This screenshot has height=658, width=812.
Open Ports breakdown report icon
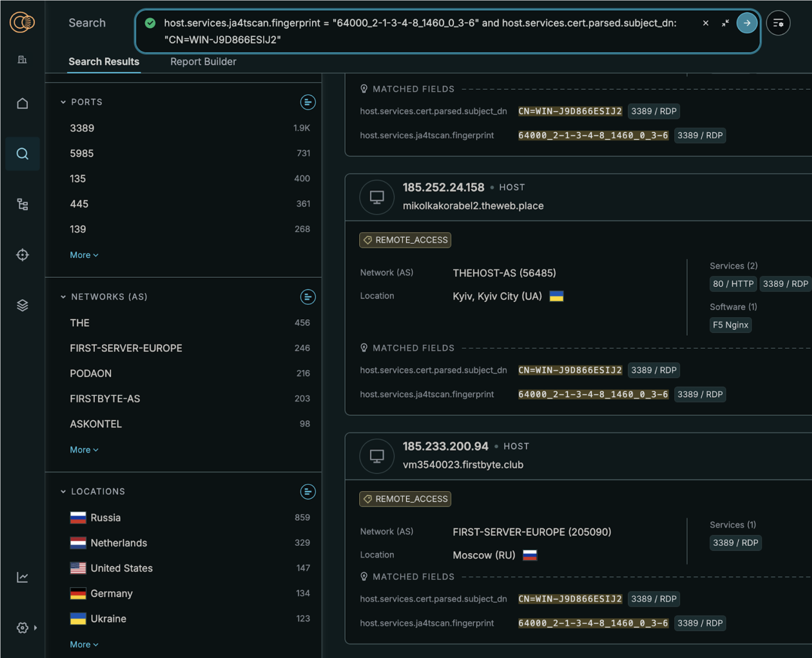pos(308,102)
